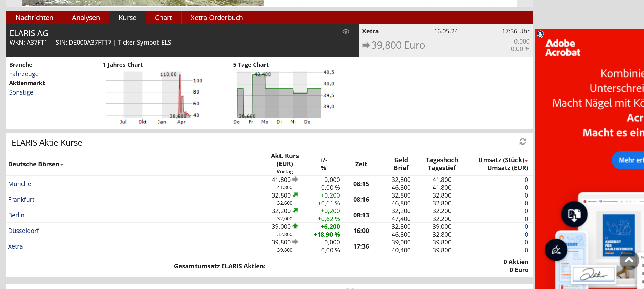Click the document convert icon in Adobe ad

574,214
